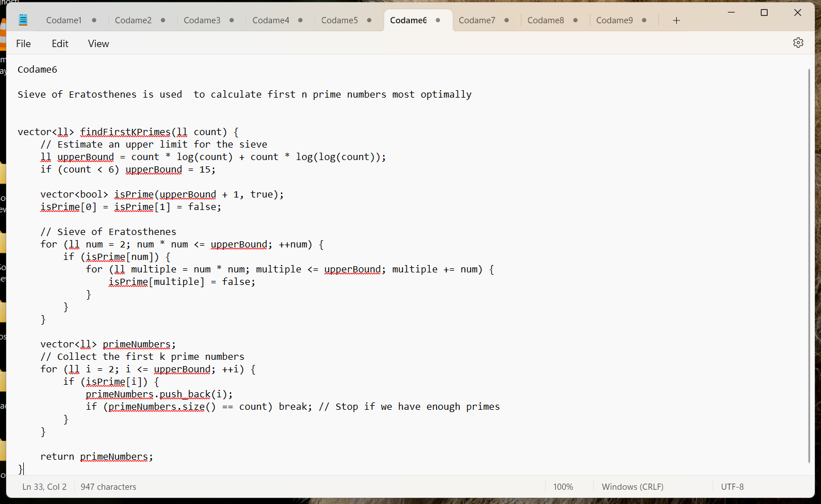Minimize the Notepad window

[x=731, y=12]
